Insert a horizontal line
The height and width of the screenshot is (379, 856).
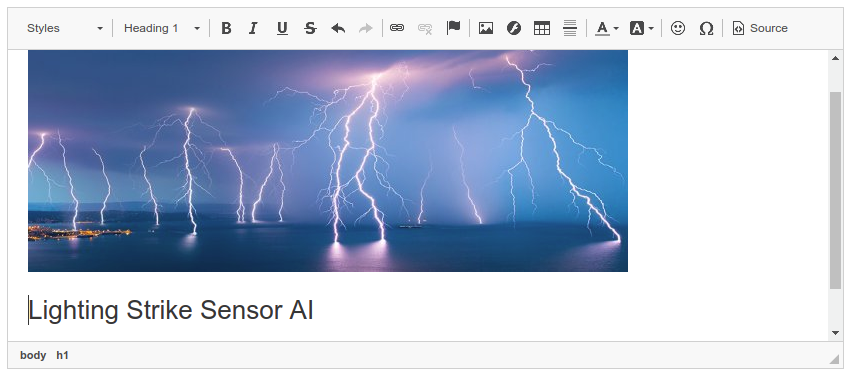[570, 28]
